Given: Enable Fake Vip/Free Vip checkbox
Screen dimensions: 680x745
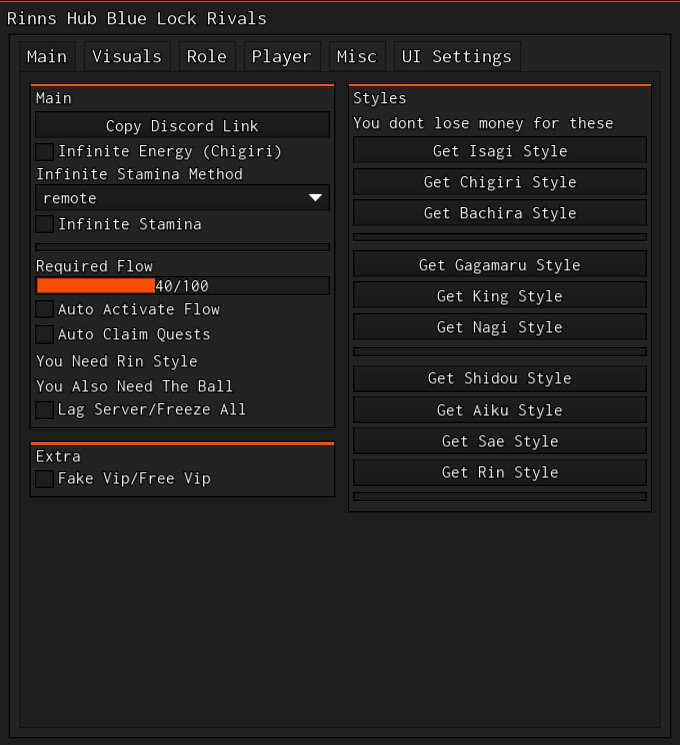Looking at the screenshot, I should [x=45, y=479].
